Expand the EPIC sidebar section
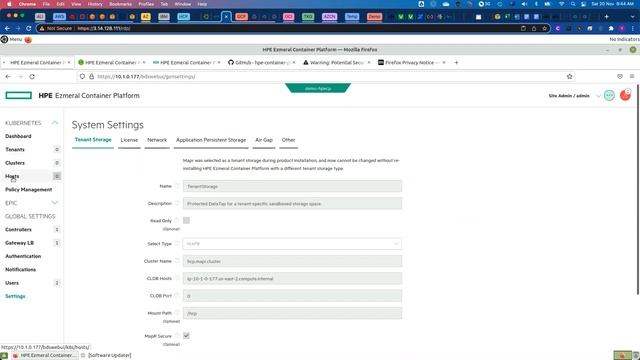640x360 pixels. pyautogui.click(x=55, y=203)
